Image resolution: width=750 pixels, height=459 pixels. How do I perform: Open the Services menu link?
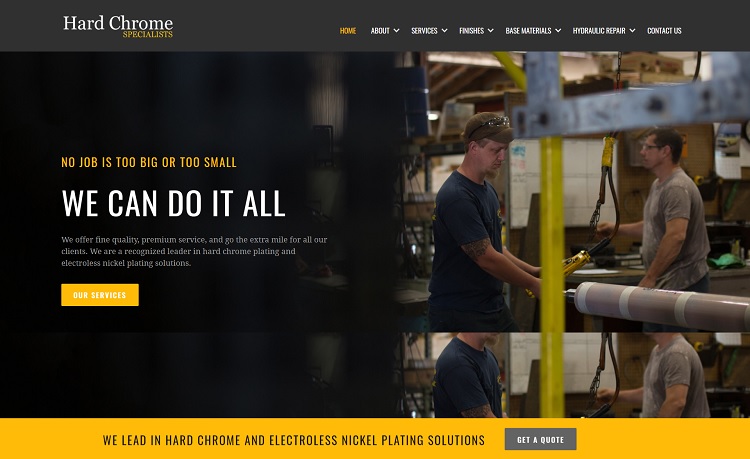(424, 31)
